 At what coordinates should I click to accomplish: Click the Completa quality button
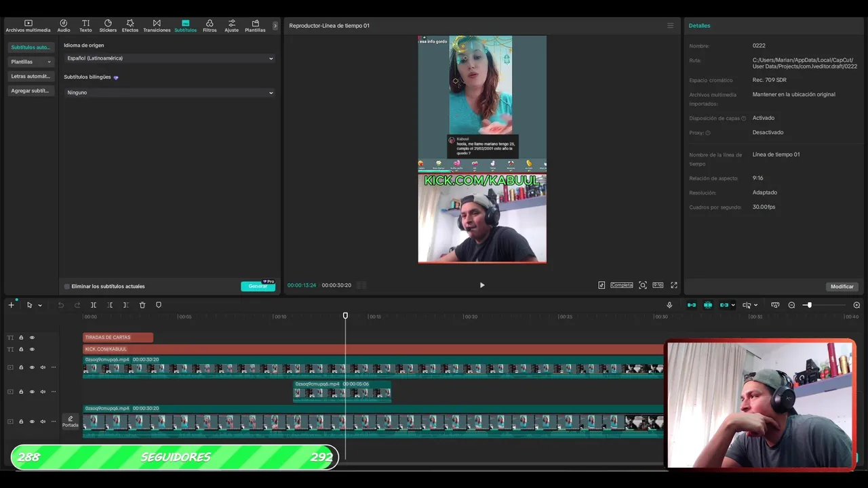click(621, 285)
